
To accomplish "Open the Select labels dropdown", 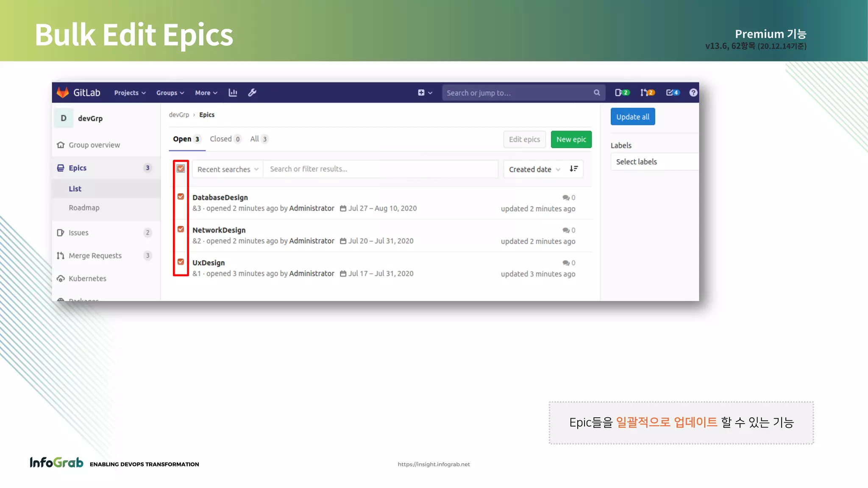I will click(x=654, y=162).
